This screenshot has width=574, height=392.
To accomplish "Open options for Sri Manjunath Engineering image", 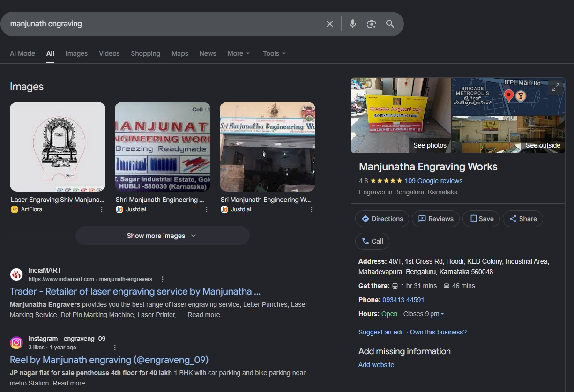I will (312, 209).
